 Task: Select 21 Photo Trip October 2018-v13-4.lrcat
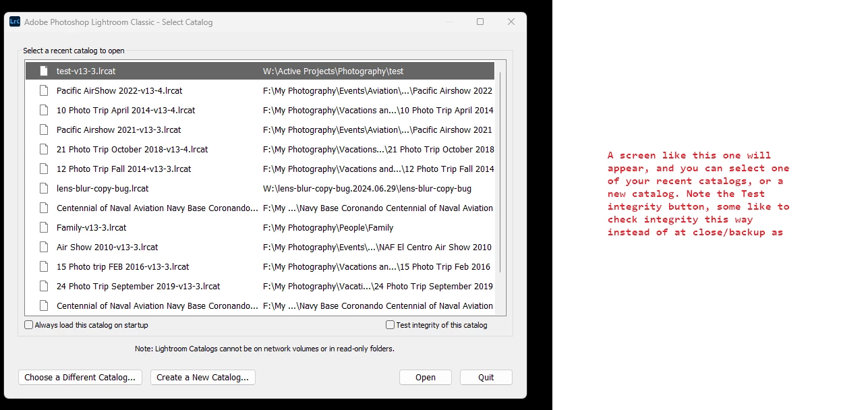click(260, 149)
